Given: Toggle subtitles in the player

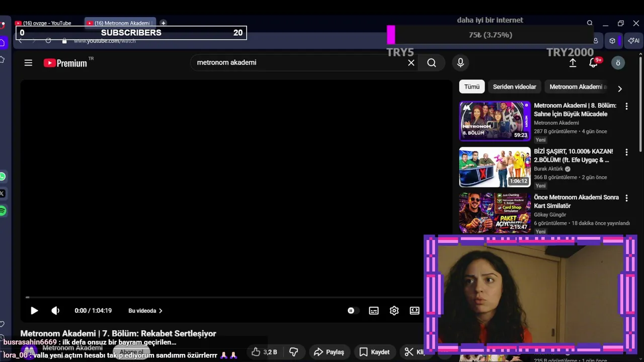Looking at the screenshot, I should 374,311.
